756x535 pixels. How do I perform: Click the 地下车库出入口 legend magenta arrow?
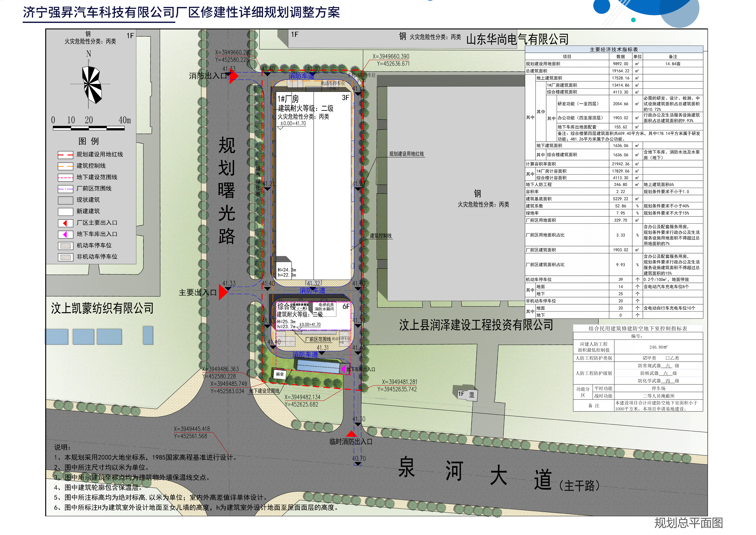click(65, 234)
